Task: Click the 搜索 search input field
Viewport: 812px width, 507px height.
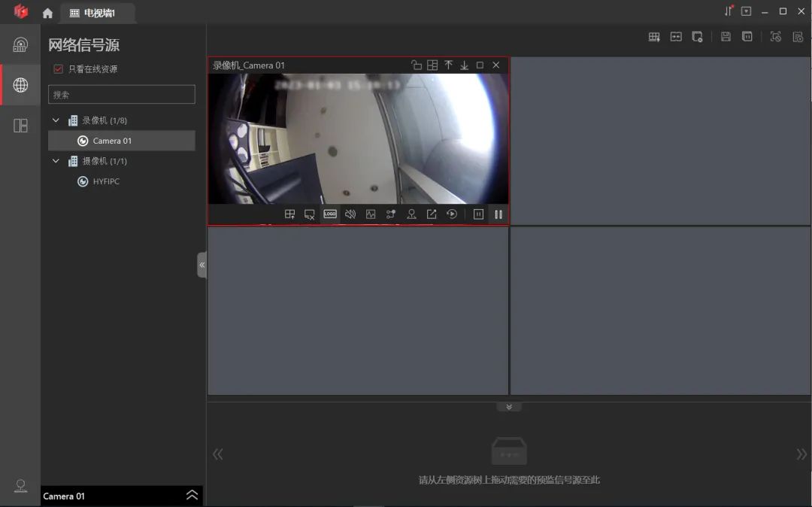Action: (x=121, y=95)
